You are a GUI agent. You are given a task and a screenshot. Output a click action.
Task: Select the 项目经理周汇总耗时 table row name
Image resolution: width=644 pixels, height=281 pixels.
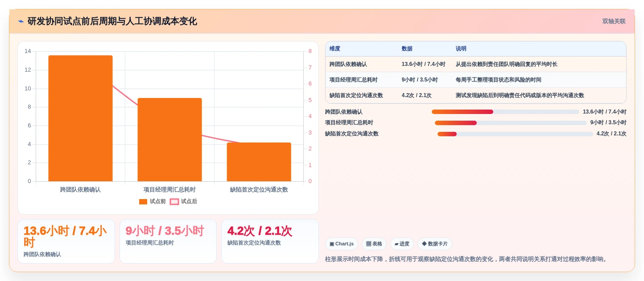coord(354,80)
